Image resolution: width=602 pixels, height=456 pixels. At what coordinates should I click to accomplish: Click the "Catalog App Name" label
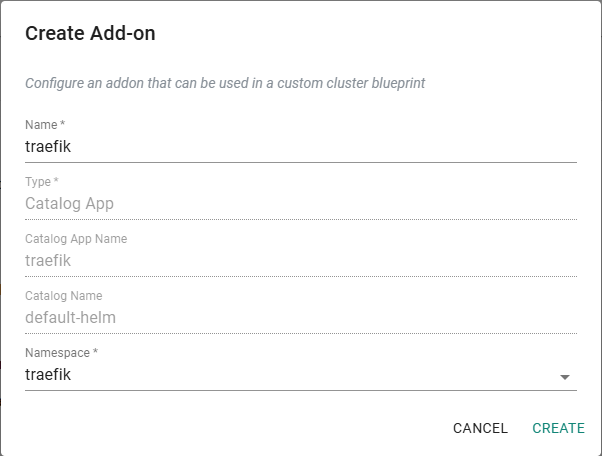[x=76, y=239]
